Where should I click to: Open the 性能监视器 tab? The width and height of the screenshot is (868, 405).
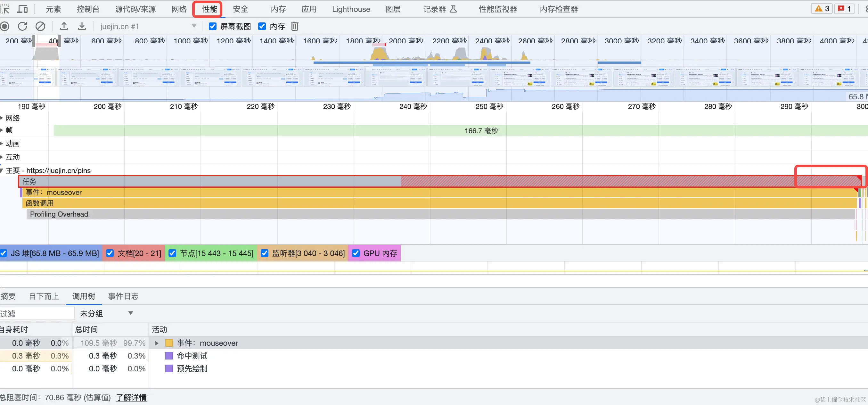[x=498, y=9]
